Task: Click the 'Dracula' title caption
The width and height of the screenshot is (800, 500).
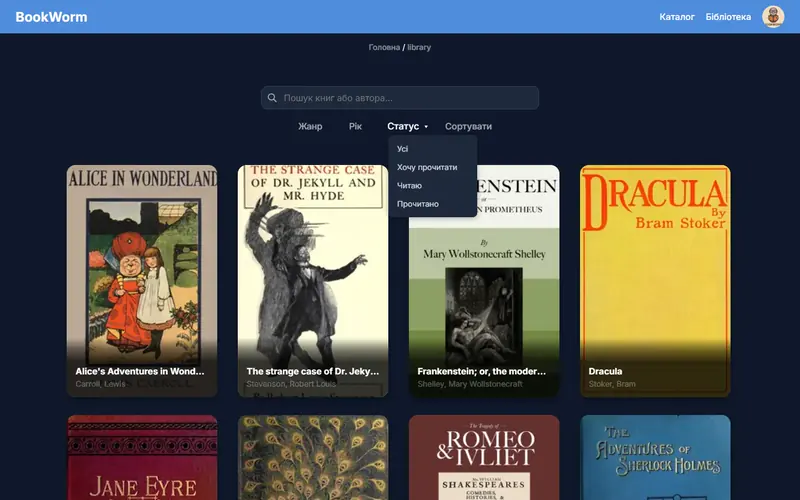Action: (605, 371)
